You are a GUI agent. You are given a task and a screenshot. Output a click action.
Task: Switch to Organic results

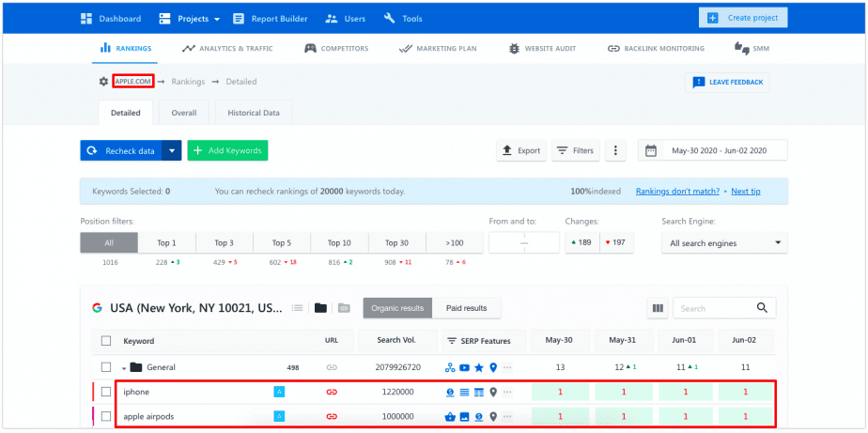tap(397, 308)
